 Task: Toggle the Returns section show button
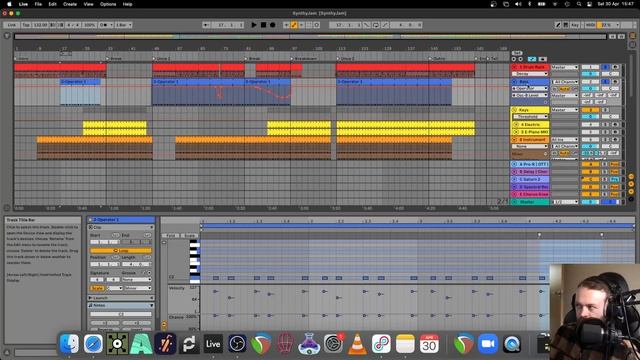point(631,184)
